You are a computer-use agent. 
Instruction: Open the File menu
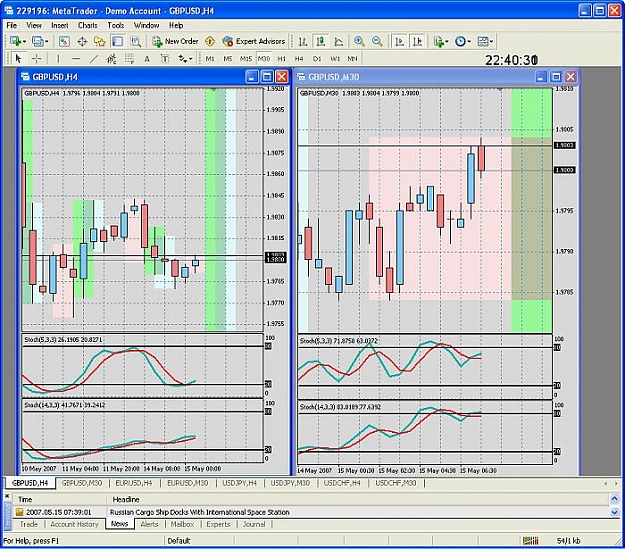point(12,25)
